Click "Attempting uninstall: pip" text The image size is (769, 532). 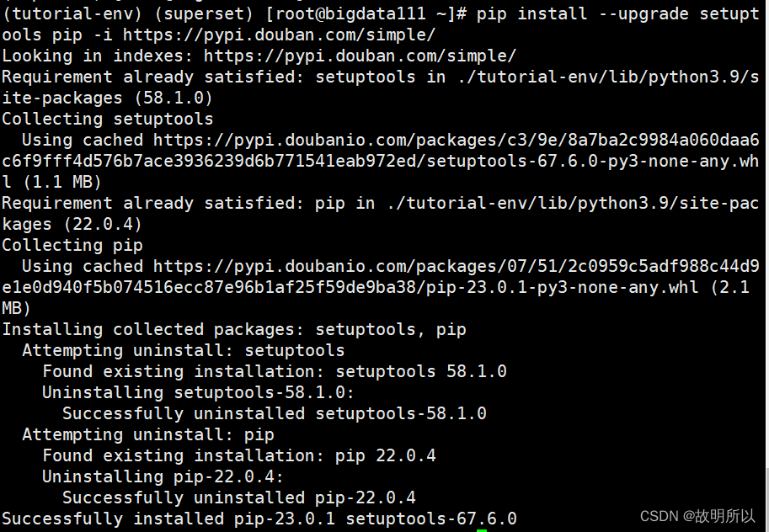148,434
